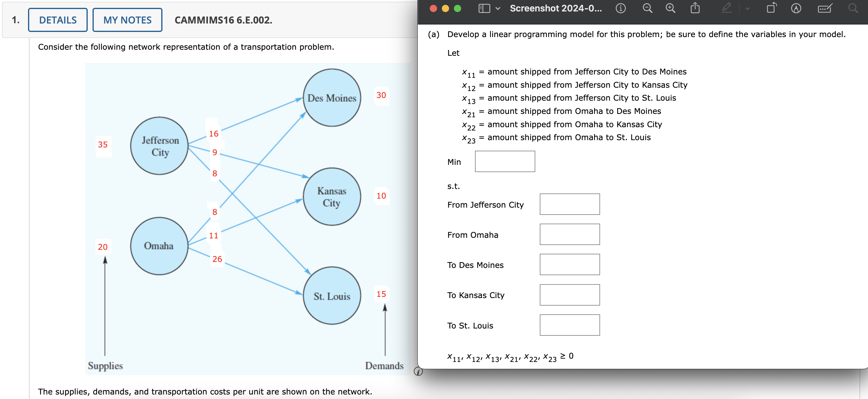Select the CAMMIMS16 6.E.002 problem link
This screenshot has height=399, width=868.
223,20
